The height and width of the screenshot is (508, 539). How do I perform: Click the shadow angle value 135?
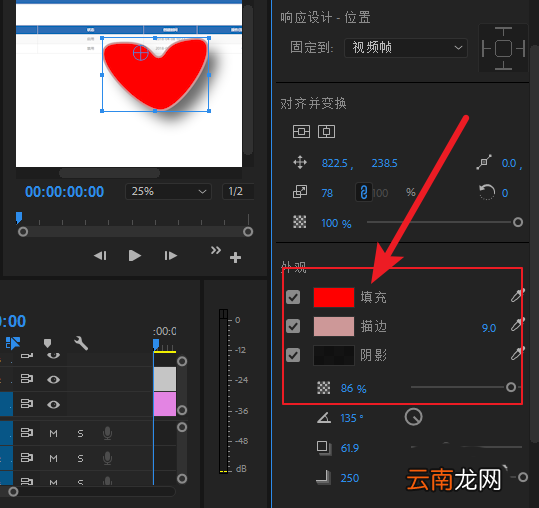pos(348,418)
